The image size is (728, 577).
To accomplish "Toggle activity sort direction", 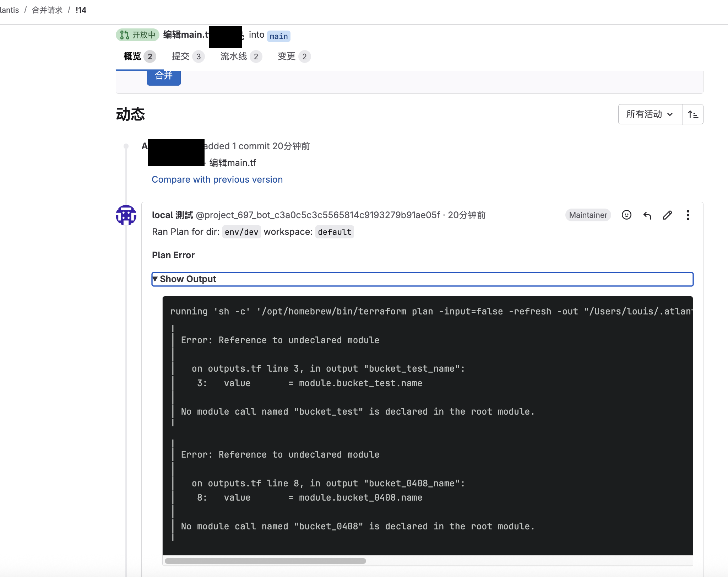I will point(693,114).
